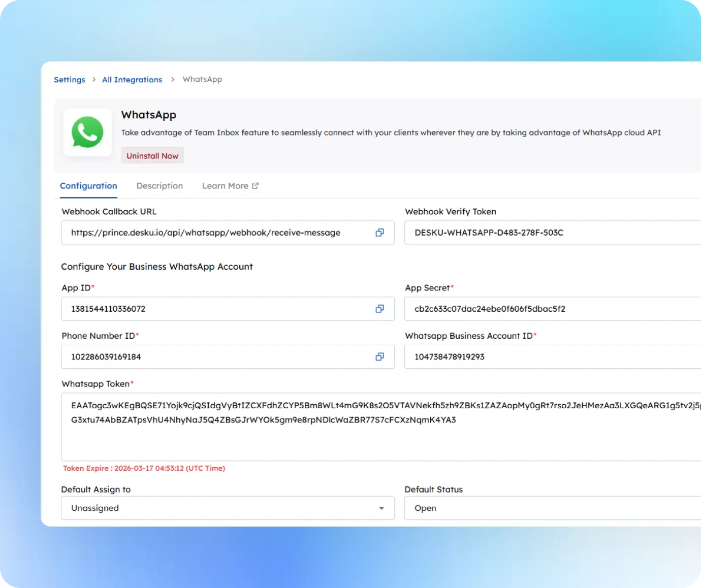Switch to the Description tab

(160, 185)
